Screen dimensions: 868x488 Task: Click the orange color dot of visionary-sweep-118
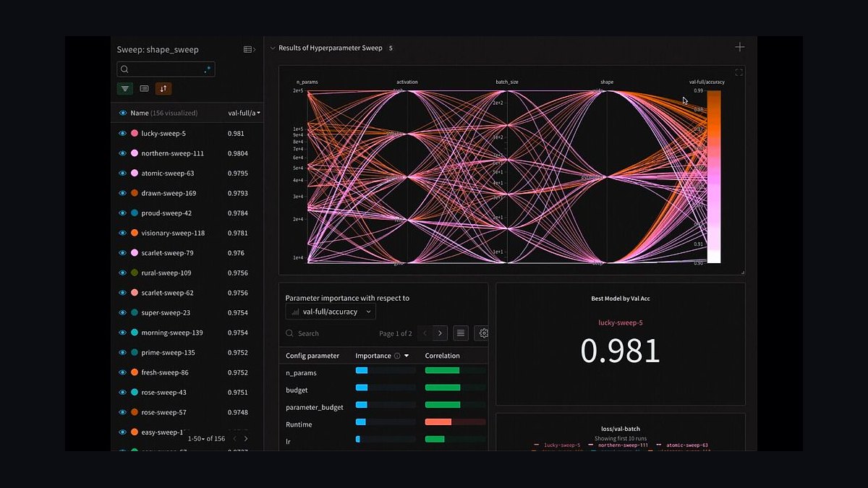135,233
